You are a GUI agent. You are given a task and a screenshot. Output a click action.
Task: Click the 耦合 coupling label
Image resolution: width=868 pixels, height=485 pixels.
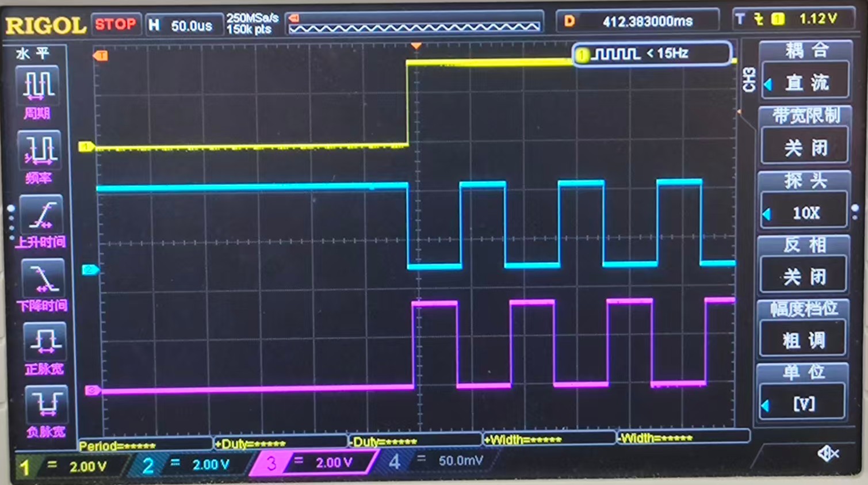807,51
